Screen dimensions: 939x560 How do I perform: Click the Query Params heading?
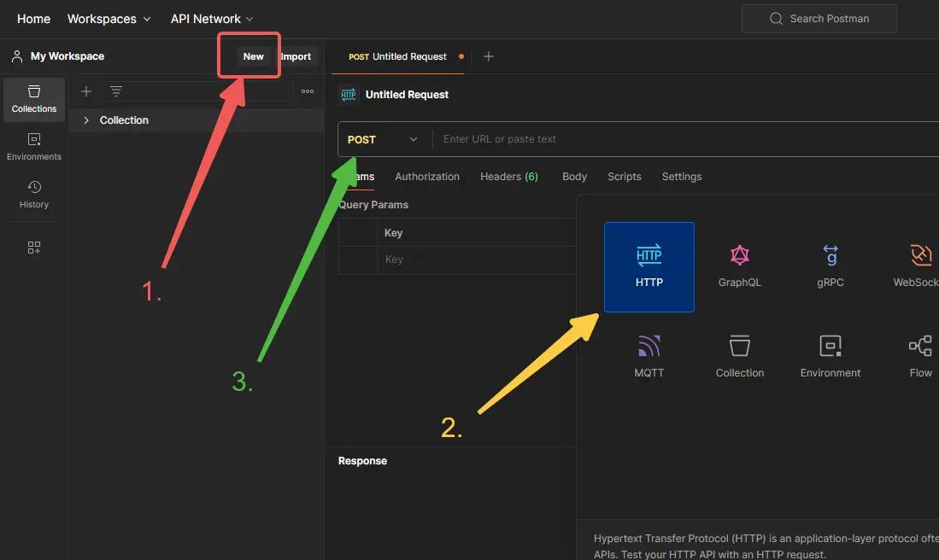(373, 205)
